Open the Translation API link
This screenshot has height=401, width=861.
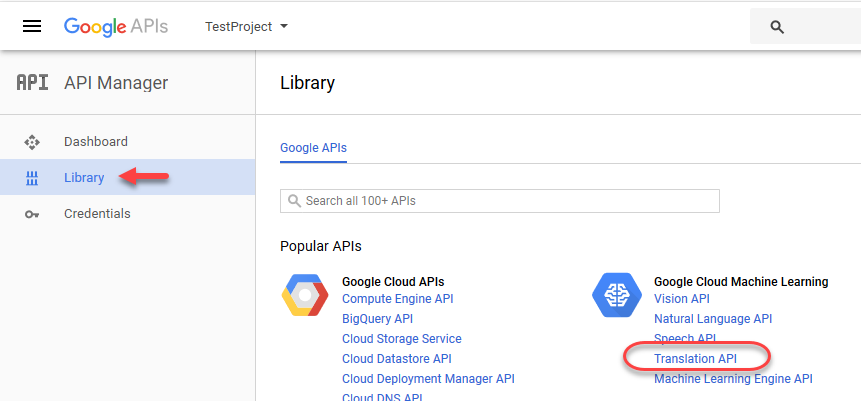pos(695,359)
